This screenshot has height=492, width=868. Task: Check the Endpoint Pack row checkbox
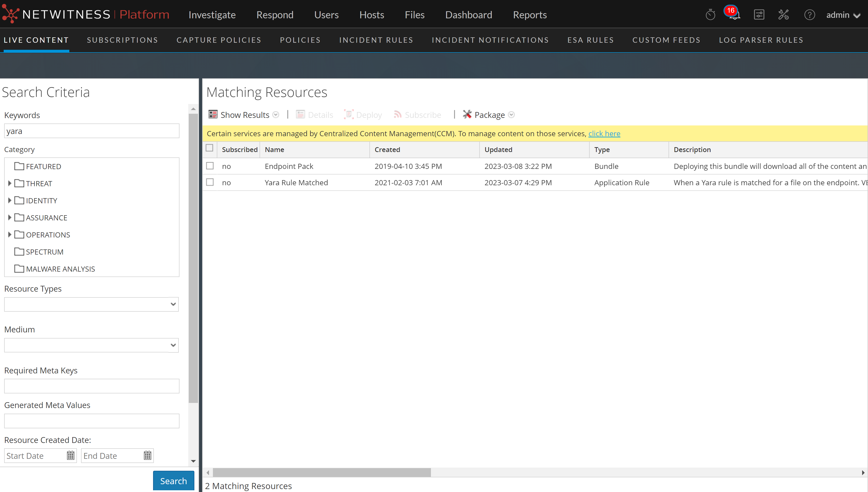(x=210, y=166)
